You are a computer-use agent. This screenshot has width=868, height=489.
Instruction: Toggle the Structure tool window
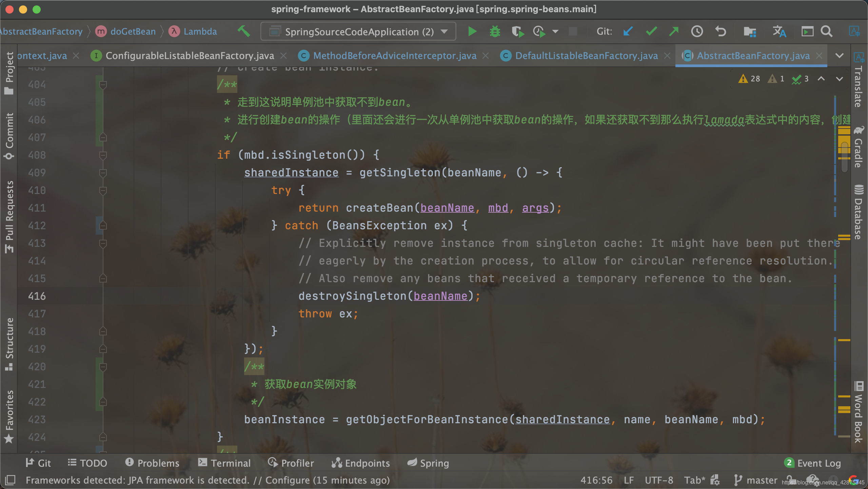tap(9, 343)
